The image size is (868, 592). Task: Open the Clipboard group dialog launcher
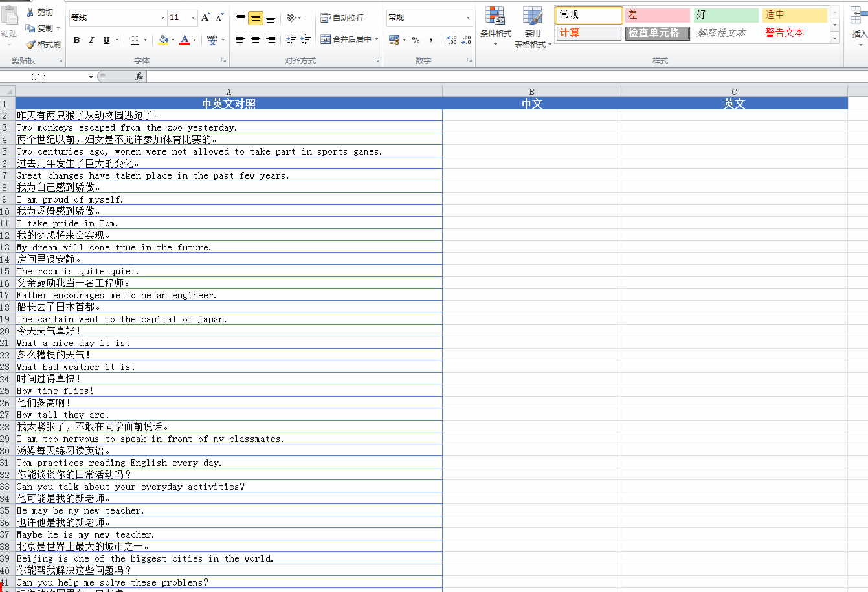click(x=60, y=60)
